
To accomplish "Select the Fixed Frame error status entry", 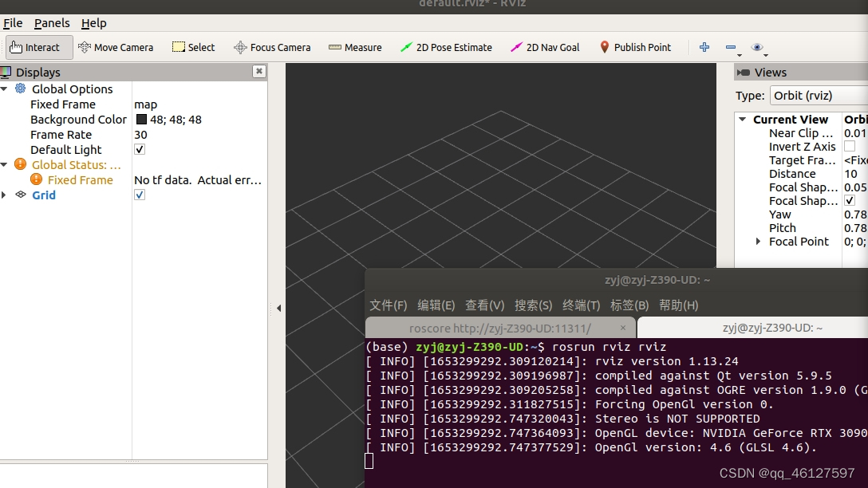I will click(79, 179).
